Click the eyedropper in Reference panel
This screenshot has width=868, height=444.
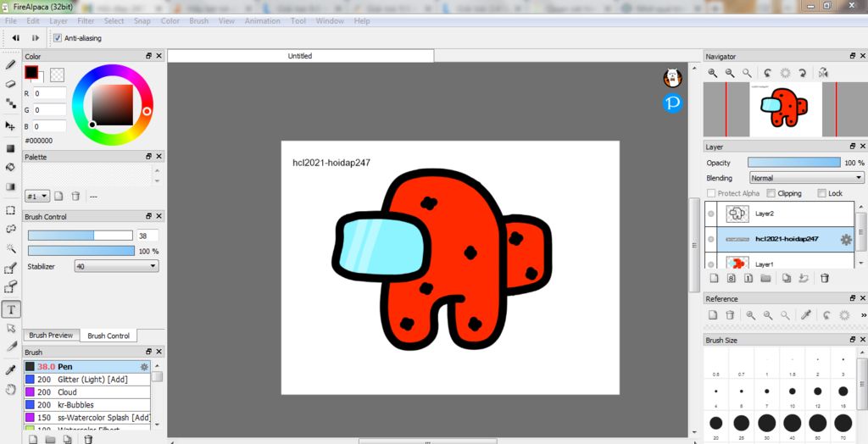coord(807,315)
